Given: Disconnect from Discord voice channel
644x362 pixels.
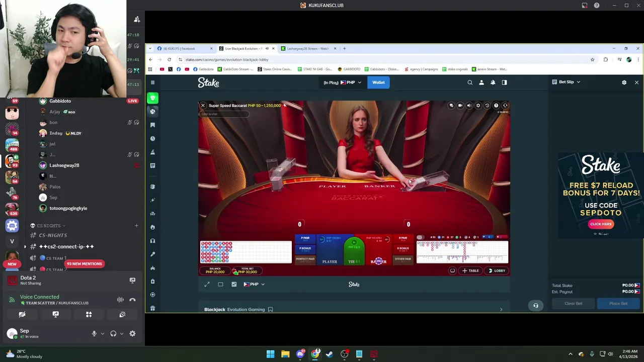Looking at the screenshot, I should point(132,300).
